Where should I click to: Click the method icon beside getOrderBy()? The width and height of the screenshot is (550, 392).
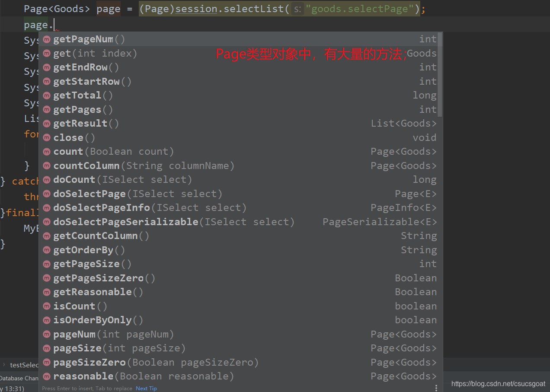[46, 250]
